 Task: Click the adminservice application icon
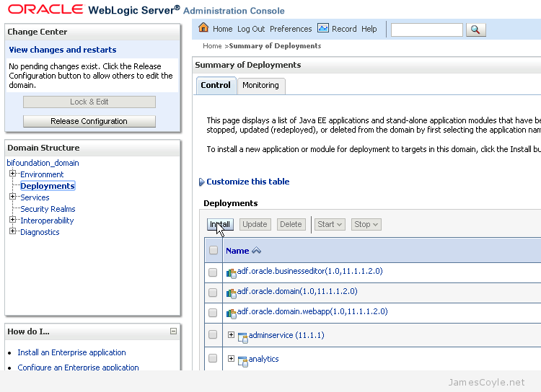pyautogui.click(x=243, y=337)
